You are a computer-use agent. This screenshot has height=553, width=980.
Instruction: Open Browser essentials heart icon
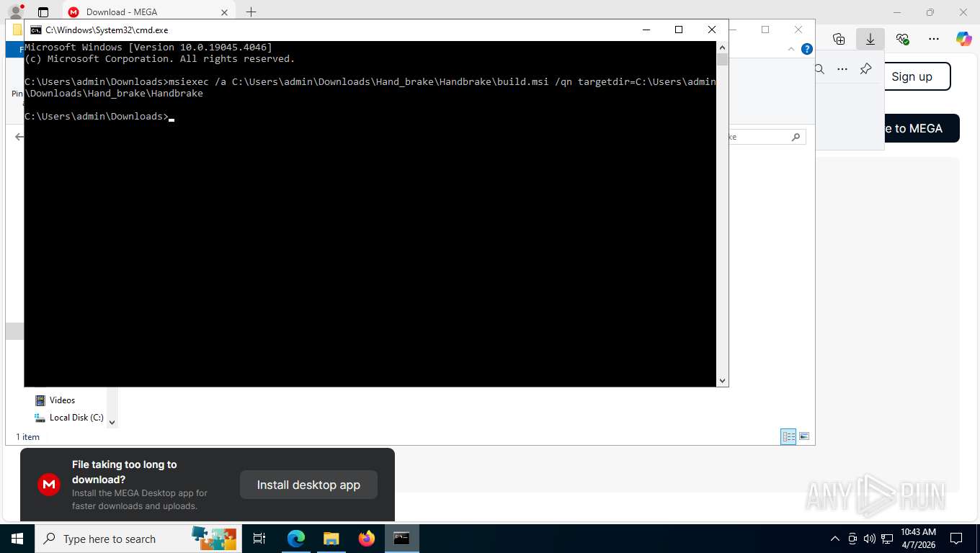click(x=902, y=39)
